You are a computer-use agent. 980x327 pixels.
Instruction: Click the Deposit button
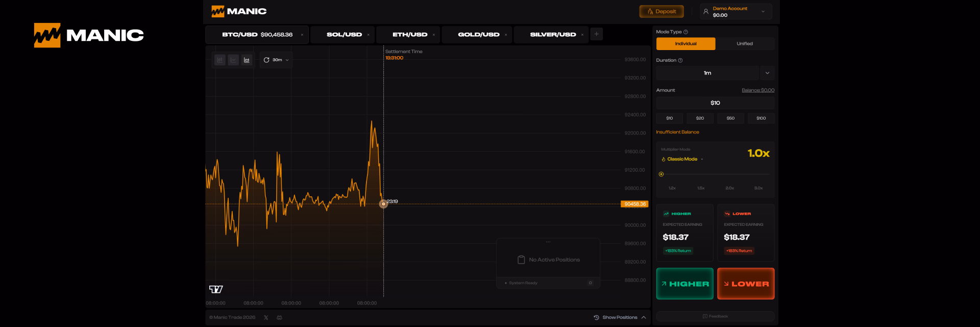[x=661, y=11]
